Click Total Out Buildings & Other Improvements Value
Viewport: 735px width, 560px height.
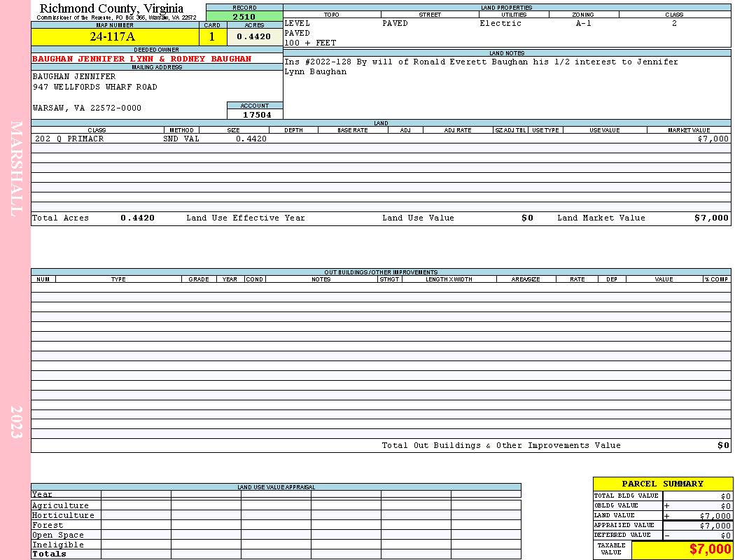click(501, 446)
